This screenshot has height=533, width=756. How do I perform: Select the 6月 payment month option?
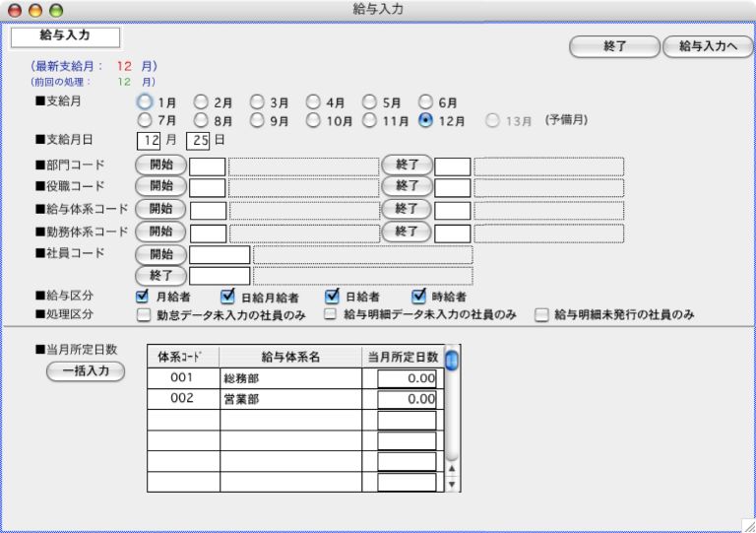[425, 101]
